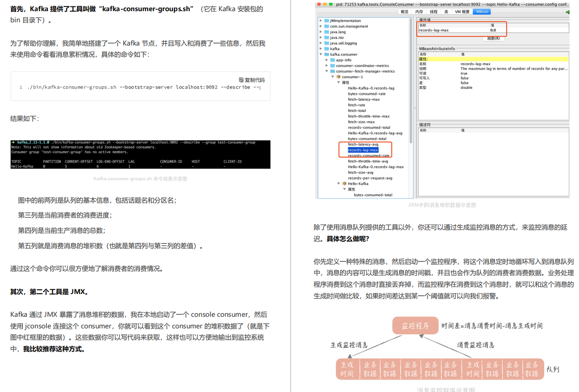This screenshot has width=579, height=392.
Task: Expand the kafka node arrow
Action: tap(321, 49)
